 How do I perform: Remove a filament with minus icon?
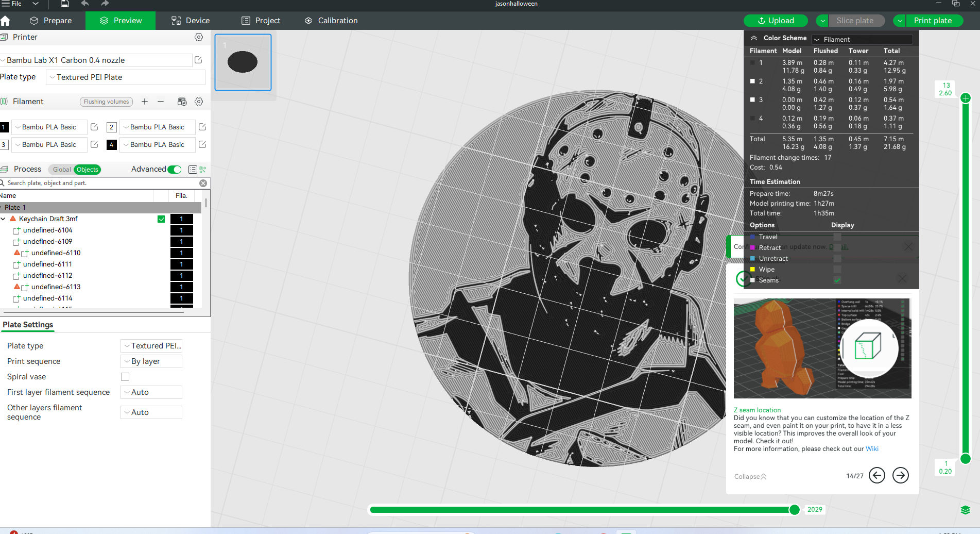click(x=161, y=102)
